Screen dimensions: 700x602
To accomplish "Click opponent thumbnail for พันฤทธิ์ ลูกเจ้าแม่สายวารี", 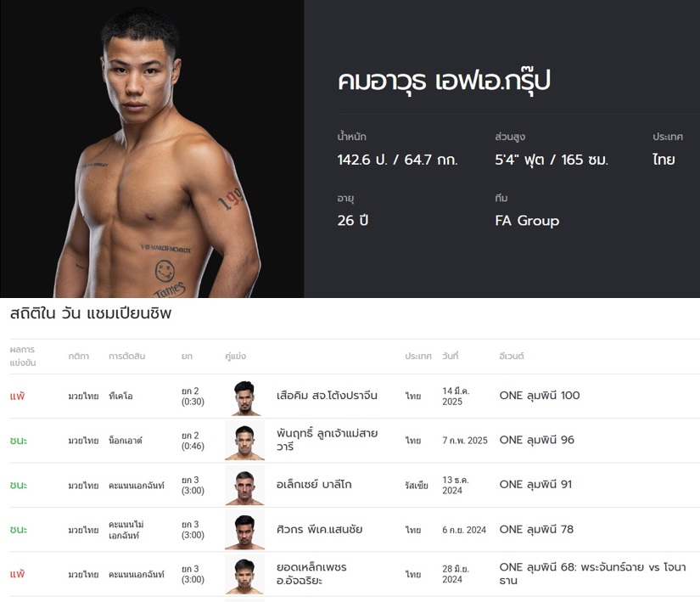I will [244, 441].
